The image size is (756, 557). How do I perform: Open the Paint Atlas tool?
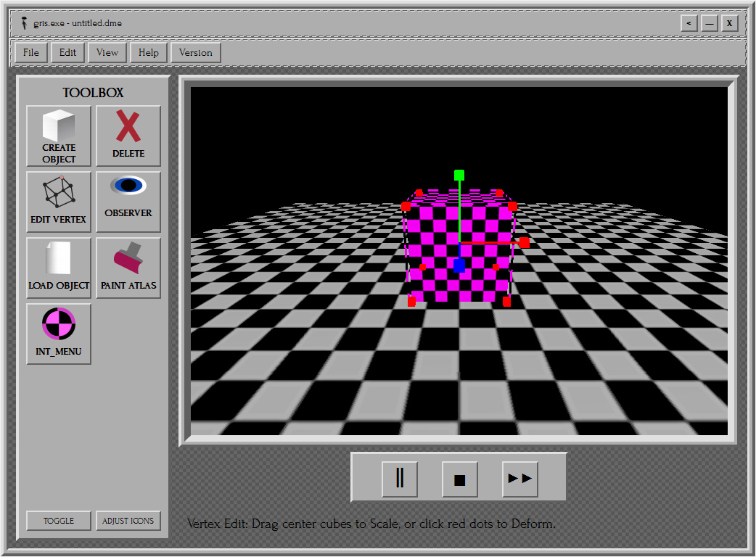tap(128, 268)
